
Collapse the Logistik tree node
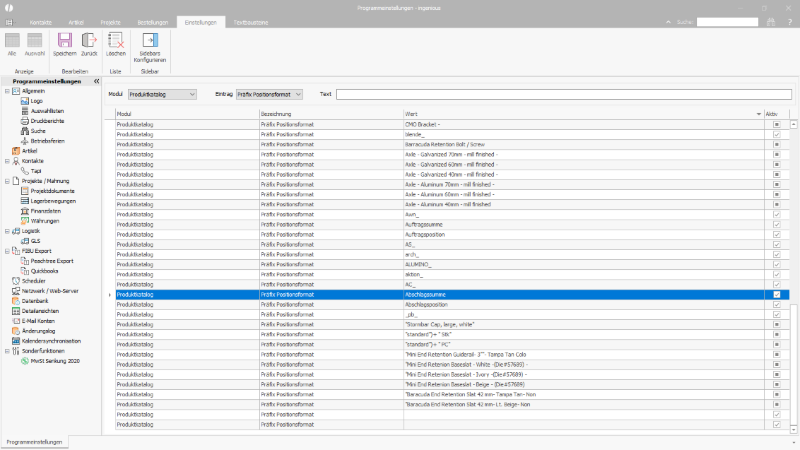pos(7,231)
